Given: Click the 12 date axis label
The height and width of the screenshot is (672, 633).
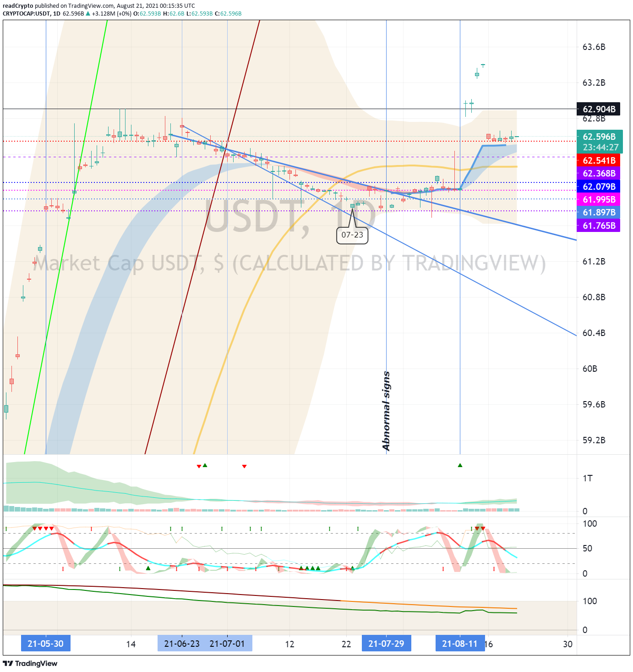Looking at the screenshot, I should coord(289,644).
